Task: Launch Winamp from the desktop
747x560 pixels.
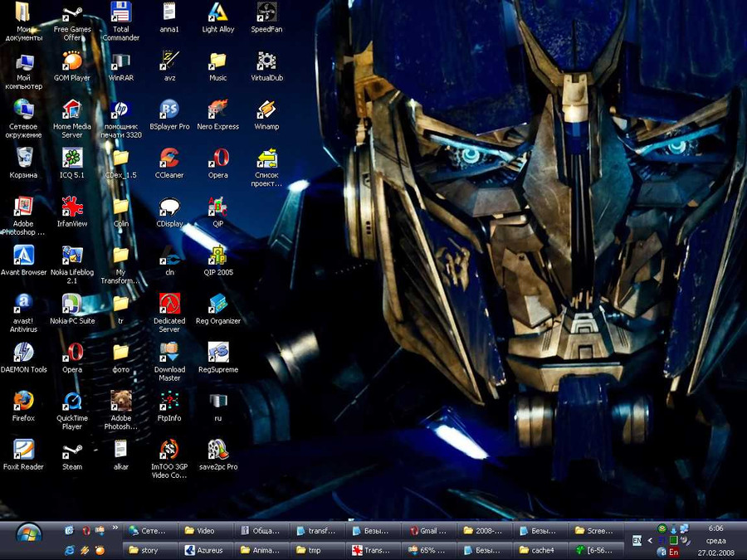Action: point(266,115)
